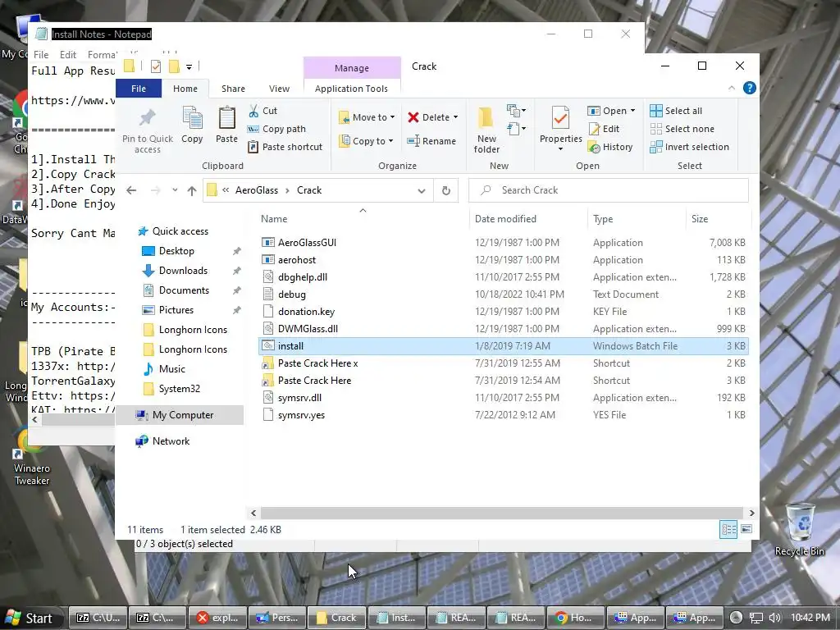The image size is (840, 630).
Task: Open the Edit menu in Notepad
Action: click(68, 55)
